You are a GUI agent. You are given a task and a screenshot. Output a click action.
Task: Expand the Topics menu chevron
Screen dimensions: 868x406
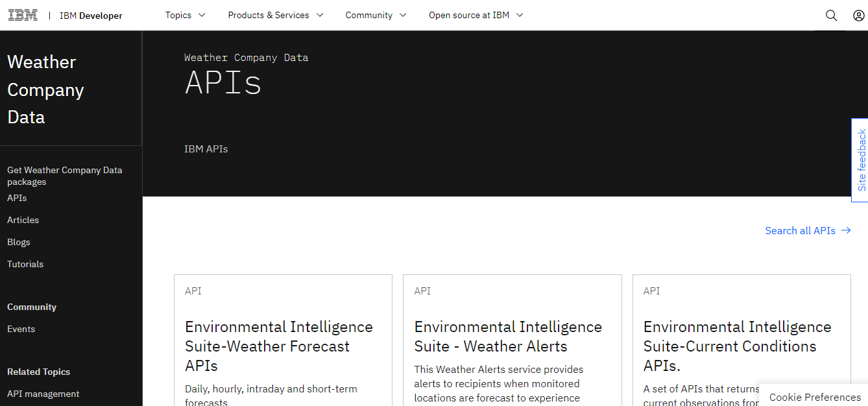pos(202,15)
